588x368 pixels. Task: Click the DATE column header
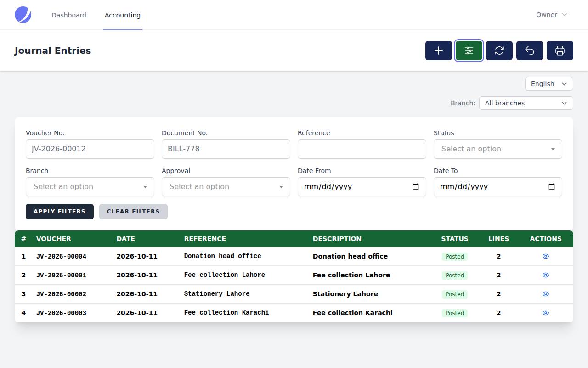126,239
